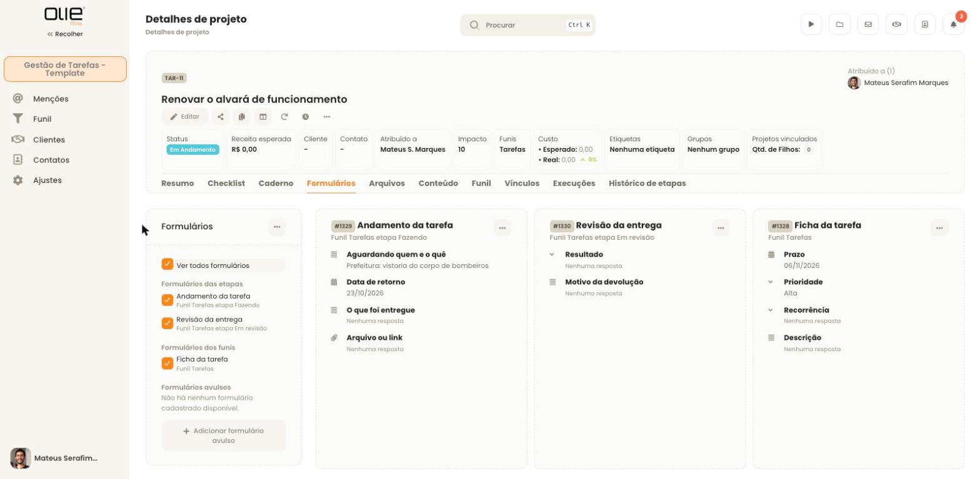Switch to the Resumo tab
This screenshot has height=479, width=980.
pos(177,183)
